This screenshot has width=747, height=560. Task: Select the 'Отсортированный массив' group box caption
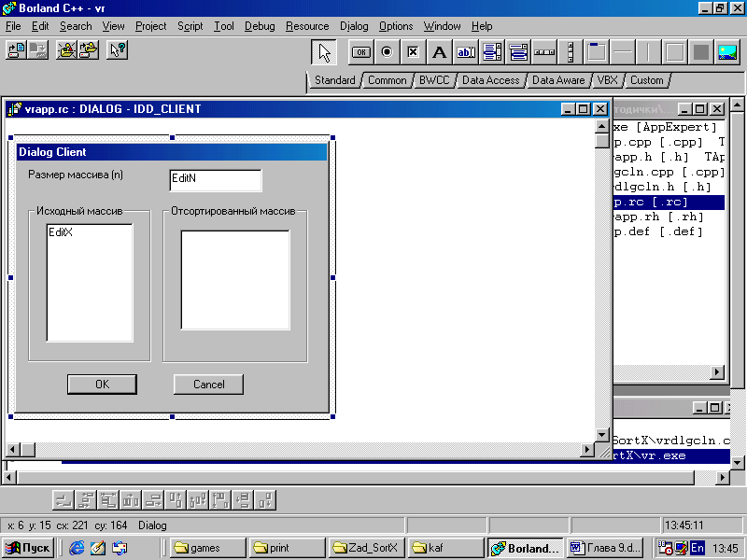233,211
